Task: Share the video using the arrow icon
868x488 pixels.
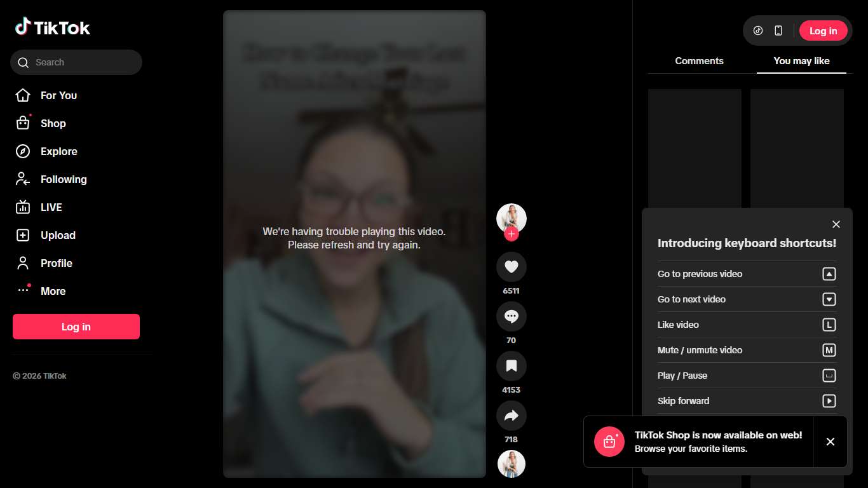Action: [x=511, y=416]
